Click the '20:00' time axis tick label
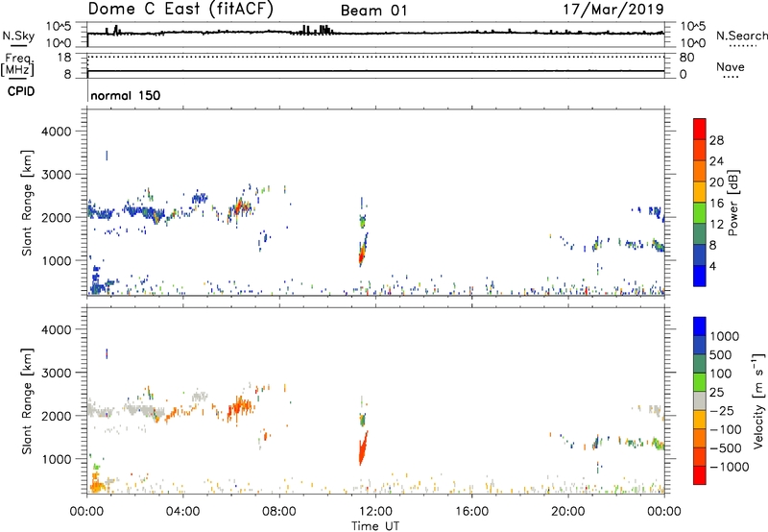Image resolution: width=768 pixels, height=532 pixels. pyautogui.click(x=568, y=512)
